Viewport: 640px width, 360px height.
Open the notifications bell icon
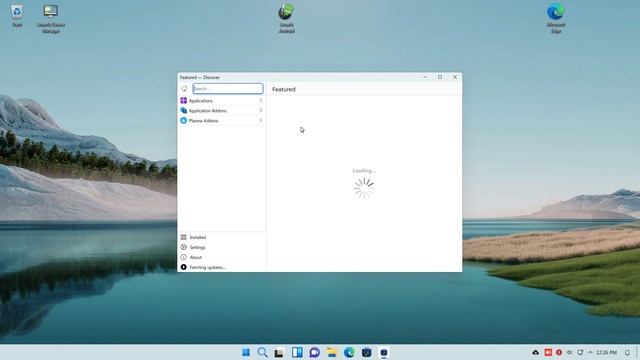(x=627, y=352)
